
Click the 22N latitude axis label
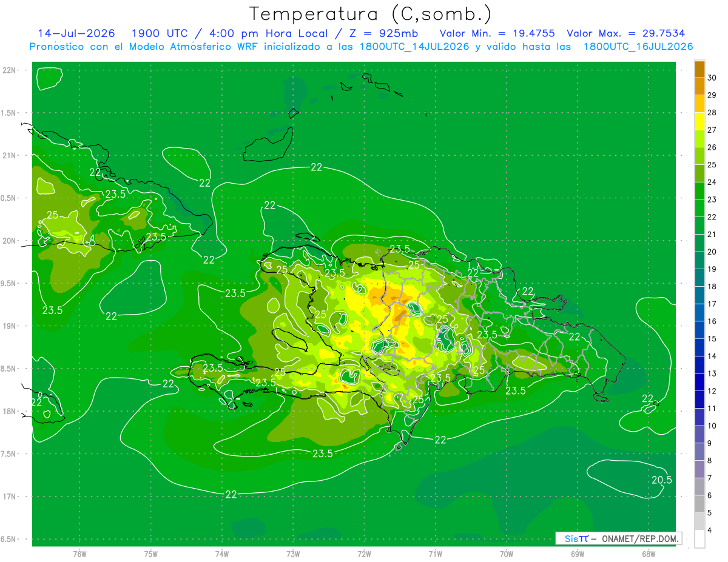point(10,70)
